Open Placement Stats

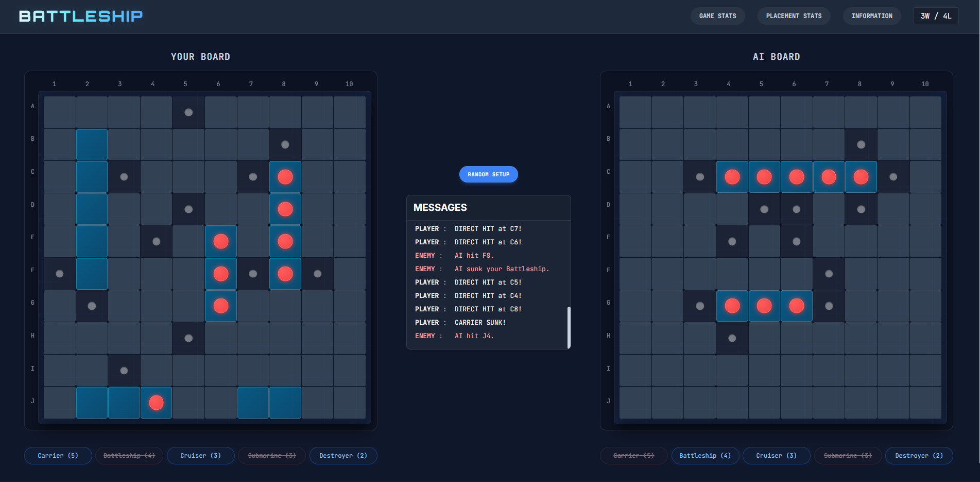794,16
